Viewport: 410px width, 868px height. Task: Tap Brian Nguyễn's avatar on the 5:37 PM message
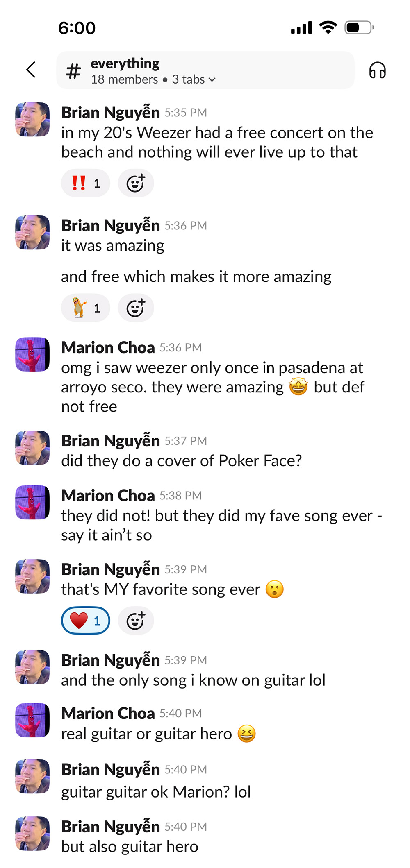(x=32, y=448)
